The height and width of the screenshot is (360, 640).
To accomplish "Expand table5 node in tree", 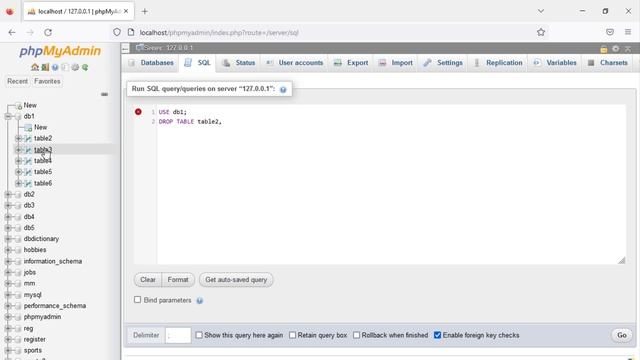I will 18,172.
